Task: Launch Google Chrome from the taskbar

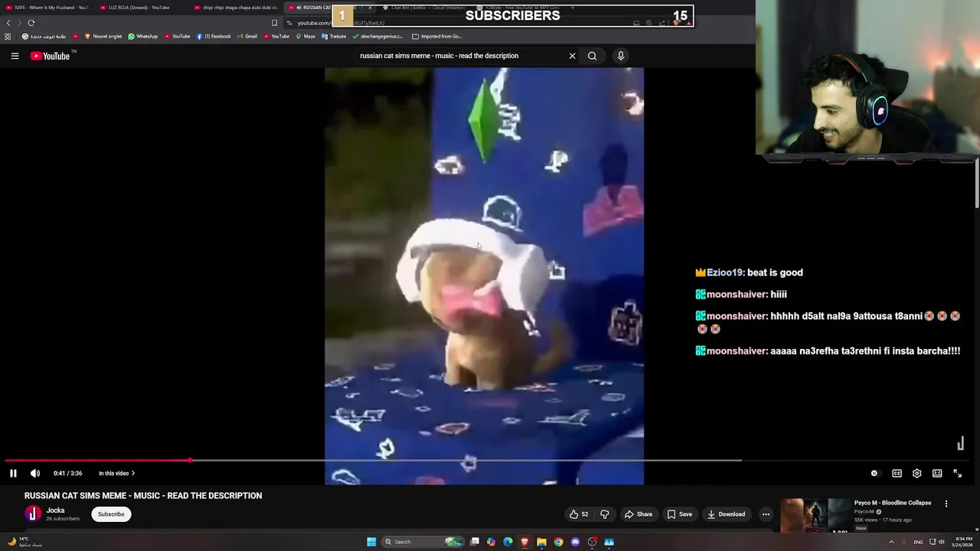Action: coord(558,542)
